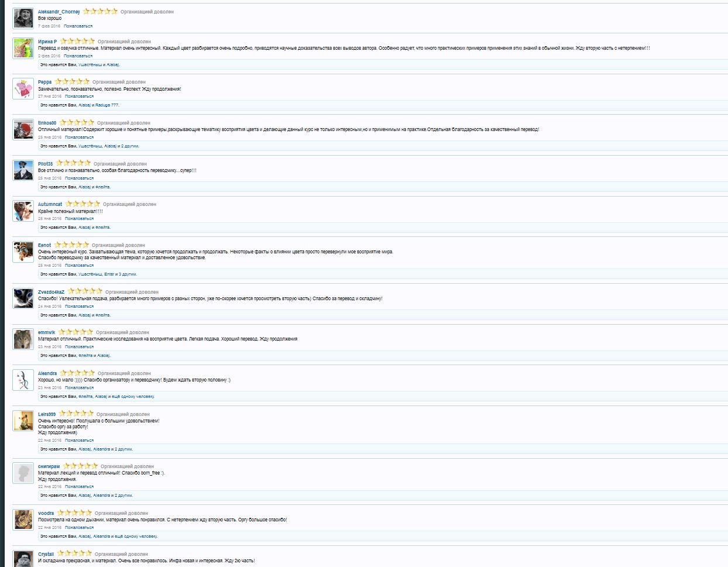728x567 pixels.
Task: Click the star rating beside Eenot
Action: point(71,245)
